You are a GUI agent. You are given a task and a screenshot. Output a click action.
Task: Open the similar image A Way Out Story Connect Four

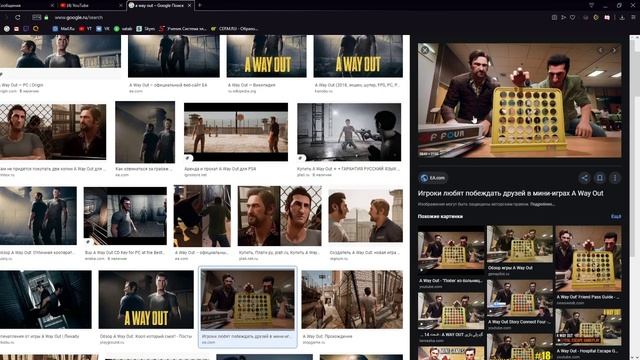point(520,298)
